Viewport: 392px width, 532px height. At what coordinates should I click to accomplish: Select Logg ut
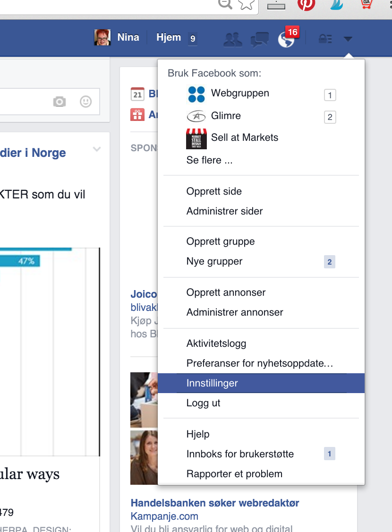point(203,403)
